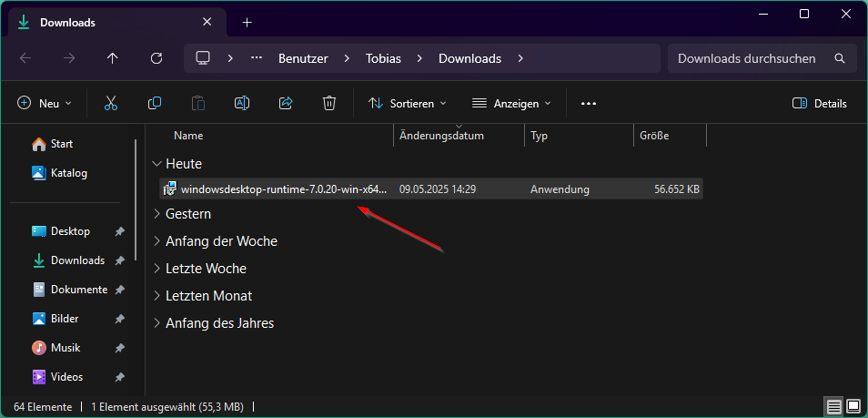Minimize the File Explorer window
The image size is (868, 418).
[763, 15]
